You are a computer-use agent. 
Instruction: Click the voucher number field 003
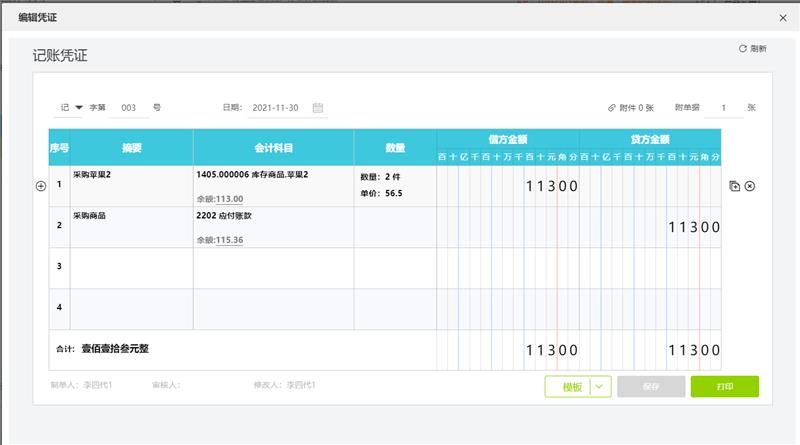pos(129,107)
